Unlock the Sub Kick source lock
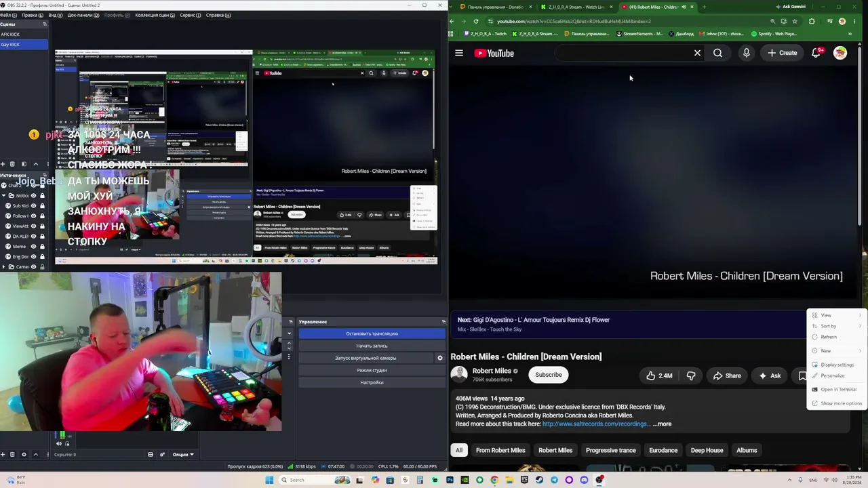 [x=42, y=206]
